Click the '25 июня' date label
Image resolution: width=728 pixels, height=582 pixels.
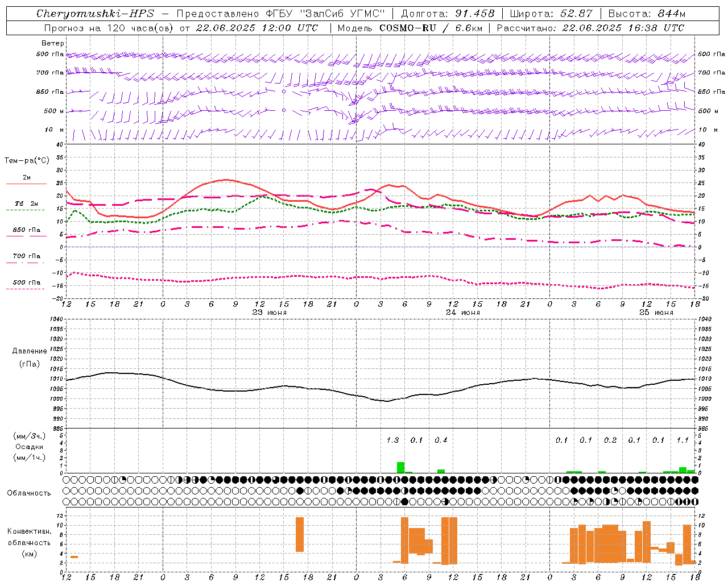656,313
